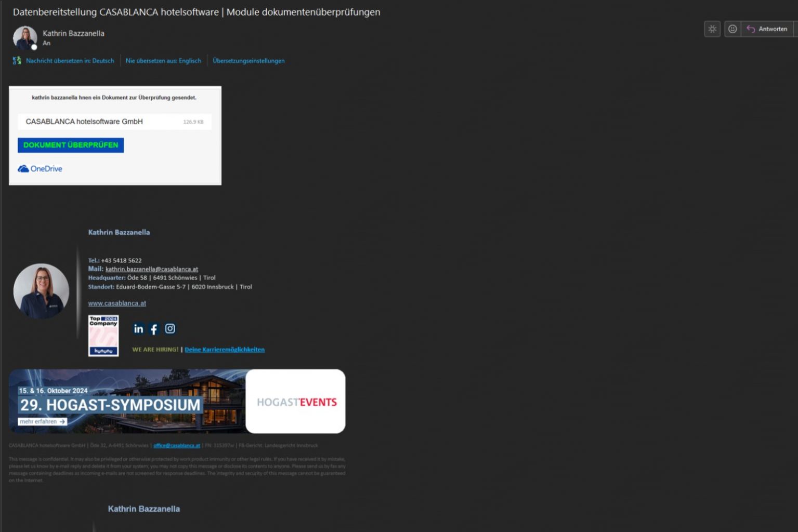Click the DOKUMENT ÜBERPRÜFEN button
Screen dimensions: 798x532
(x=71, y=145)
